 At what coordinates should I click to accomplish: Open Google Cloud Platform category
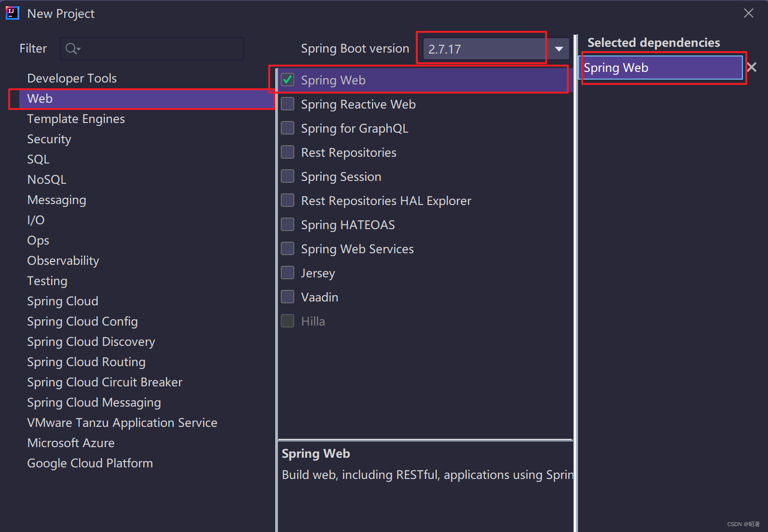tap(90, 463)
